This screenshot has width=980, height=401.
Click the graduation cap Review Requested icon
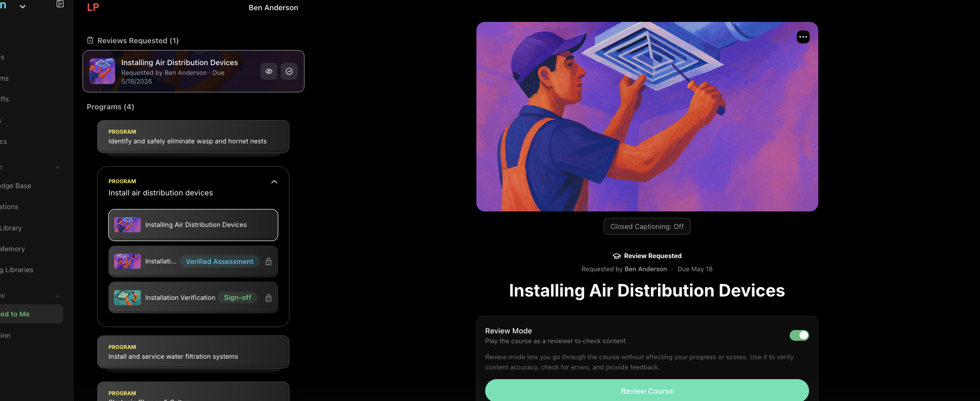pos(617,256)
